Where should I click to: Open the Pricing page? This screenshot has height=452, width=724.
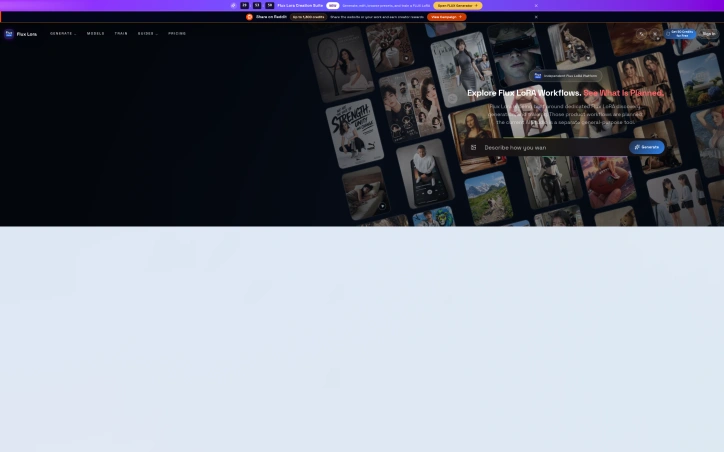tap(177, 34)
